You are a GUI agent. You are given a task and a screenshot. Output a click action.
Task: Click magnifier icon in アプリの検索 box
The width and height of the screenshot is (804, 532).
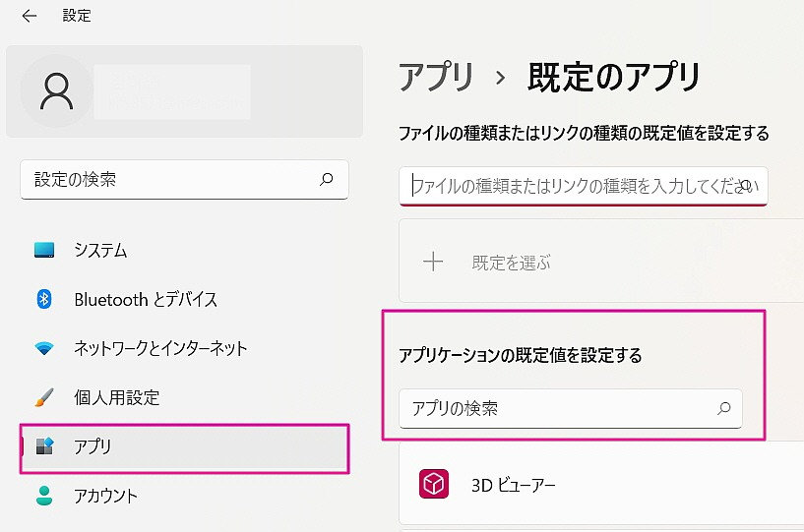(724, 408)
